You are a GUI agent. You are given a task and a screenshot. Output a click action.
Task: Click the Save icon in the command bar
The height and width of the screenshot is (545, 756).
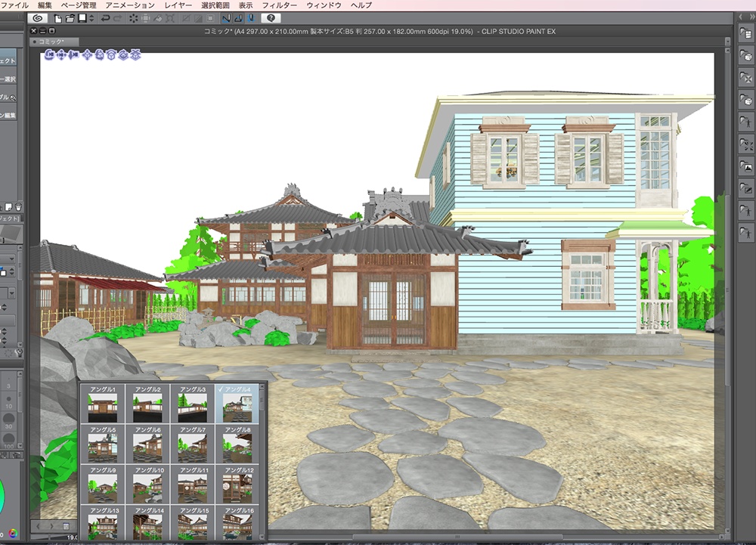pyautogui.click(x=80, y=19)
